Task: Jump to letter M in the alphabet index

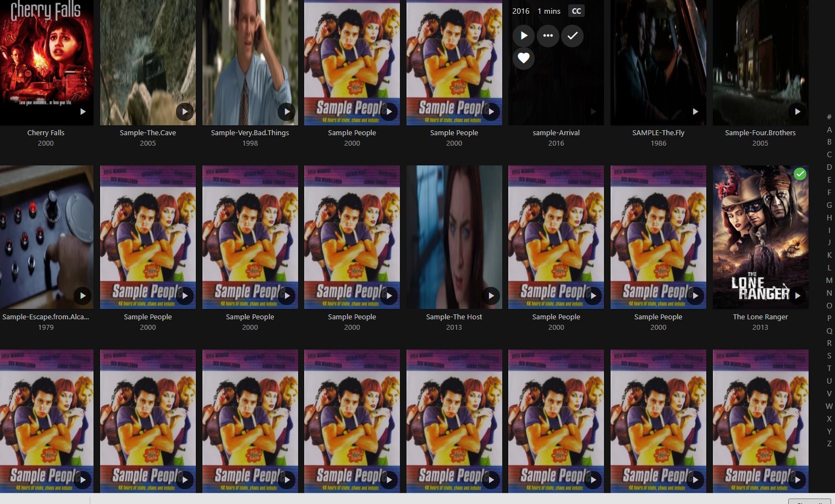Action: (829, 280)
